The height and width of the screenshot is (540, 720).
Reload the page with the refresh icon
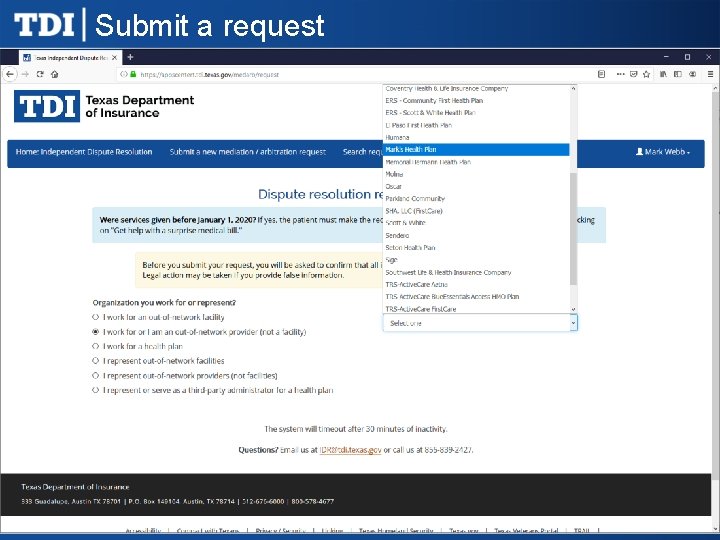pyautogui.click(x=40, y=74)
